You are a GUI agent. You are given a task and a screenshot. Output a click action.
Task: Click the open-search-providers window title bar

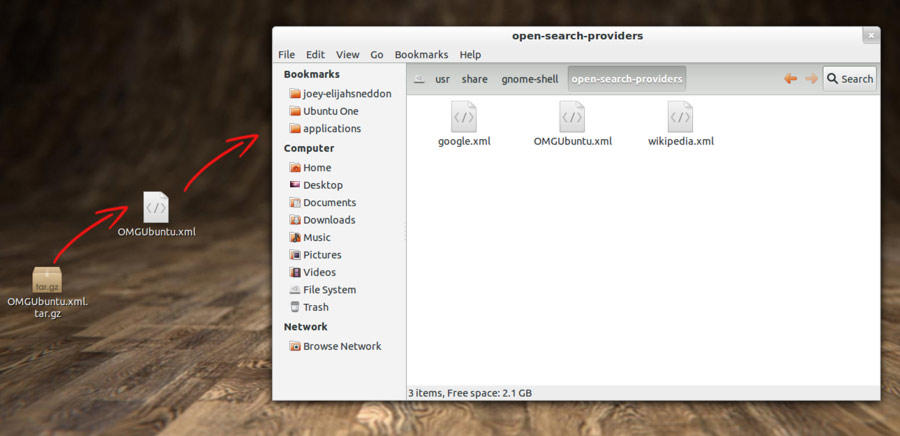coord(576,36)
